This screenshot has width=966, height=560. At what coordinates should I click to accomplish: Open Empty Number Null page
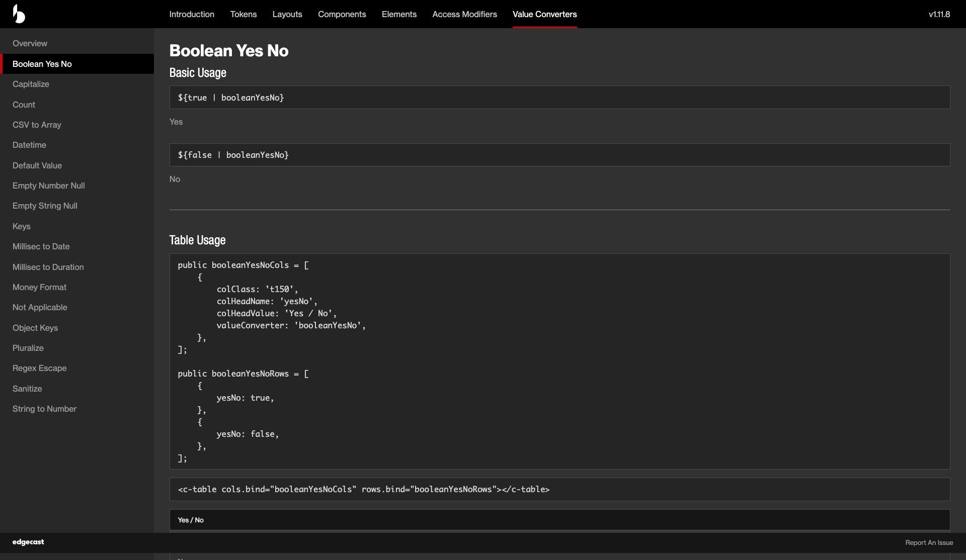tap(77, 185)
